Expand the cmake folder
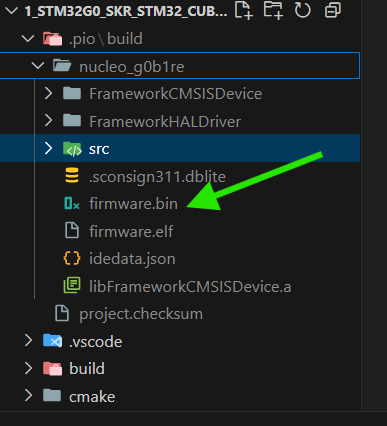 coord(28,396)
